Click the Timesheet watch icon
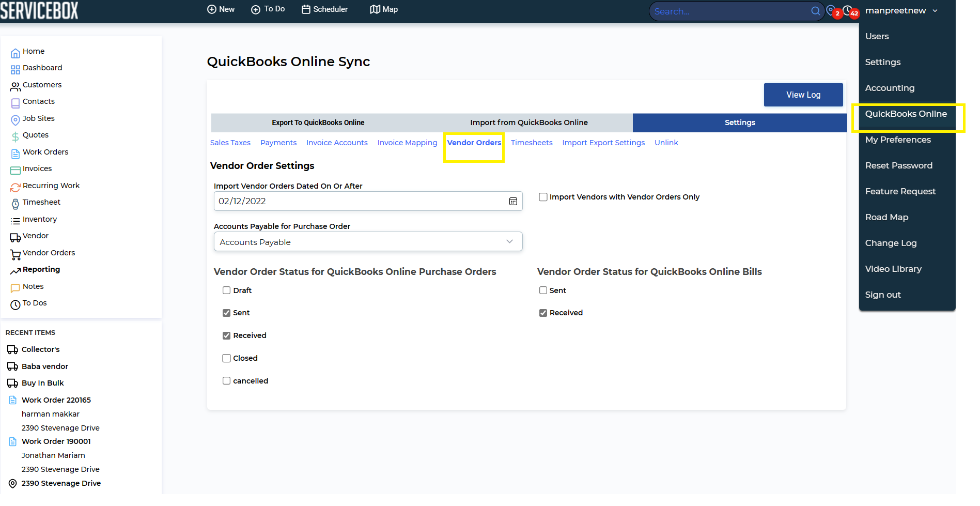Image resolution: width=980 pixels, height=506 pixels. 15,204
